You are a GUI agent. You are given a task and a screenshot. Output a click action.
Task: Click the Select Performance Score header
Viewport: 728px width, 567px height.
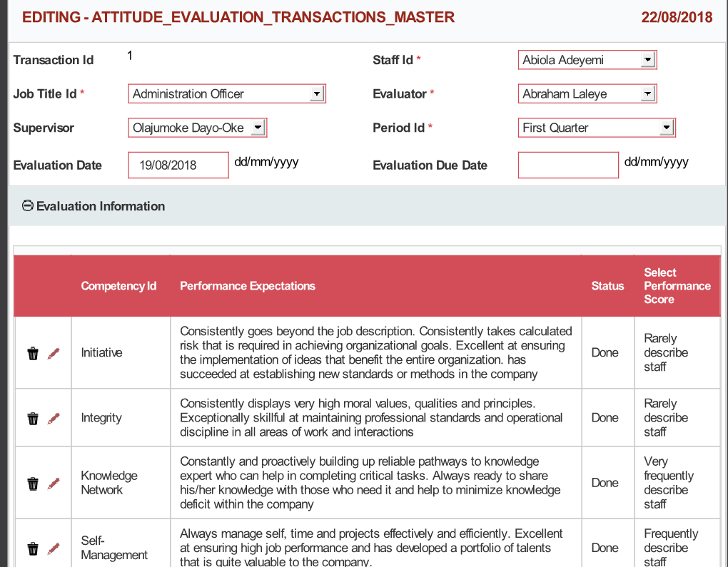pyautogui.click(x=677, y=286)
